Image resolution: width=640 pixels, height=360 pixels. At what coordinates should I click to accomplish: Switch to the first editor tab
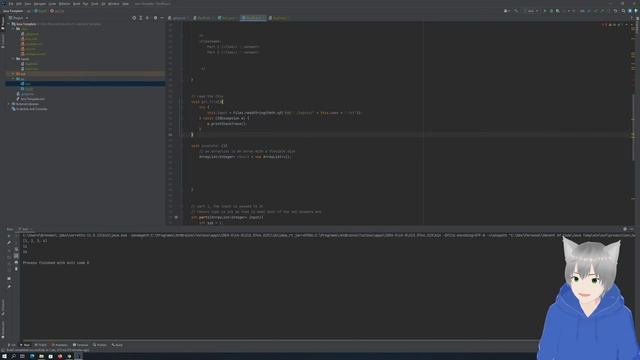click(x=178, y=18)
